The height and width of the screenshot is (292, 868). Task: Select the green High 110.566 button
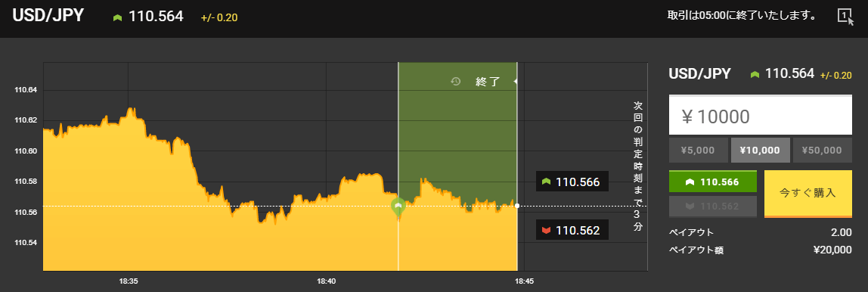tap(712, 182)
